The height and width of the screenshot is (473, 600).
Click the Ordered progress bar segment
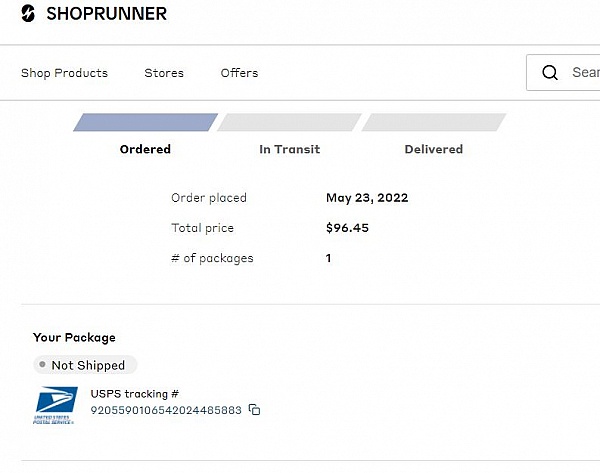(145, 122)
